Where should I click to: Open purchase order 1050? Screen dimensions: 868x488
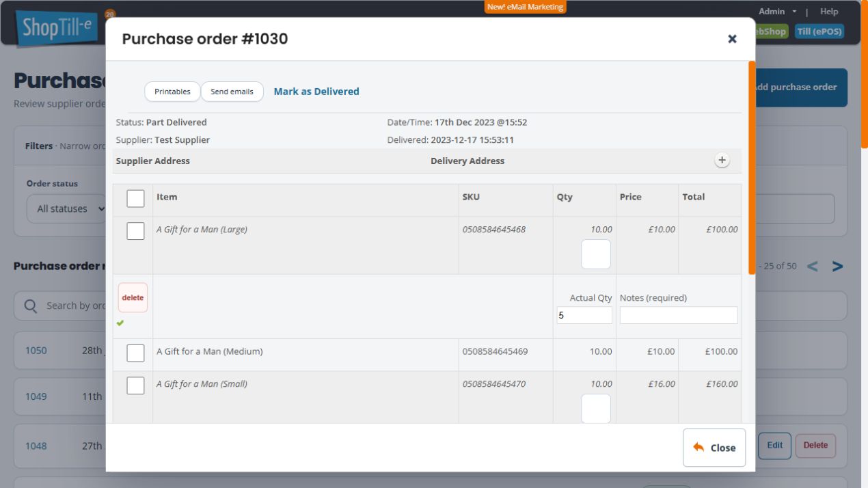36,351
